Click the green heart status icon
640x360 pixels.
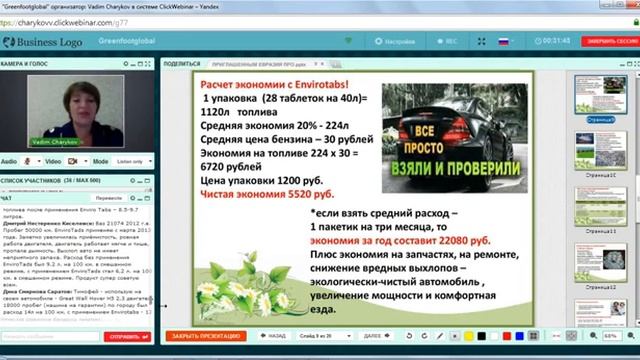click(x=348, y=40)
